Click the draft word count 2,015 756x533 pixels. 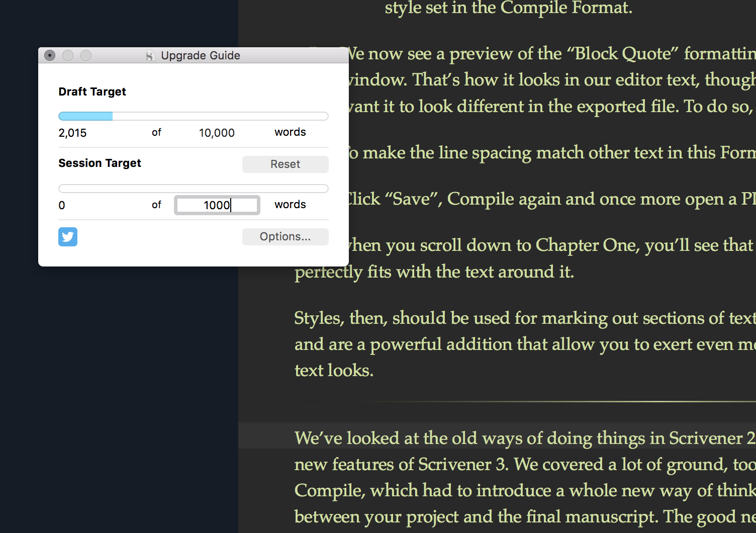[x=72, y=133]
